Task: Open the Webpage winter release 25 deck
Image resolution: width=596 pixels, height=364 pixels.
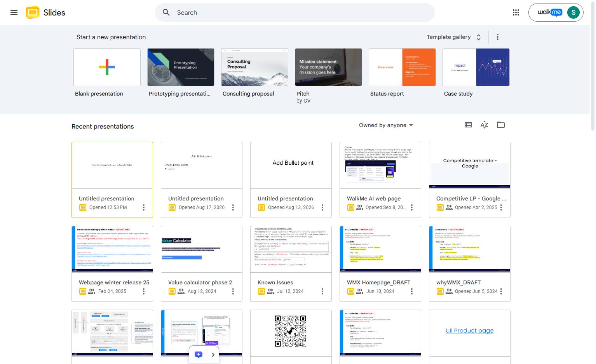Action: 112,264
